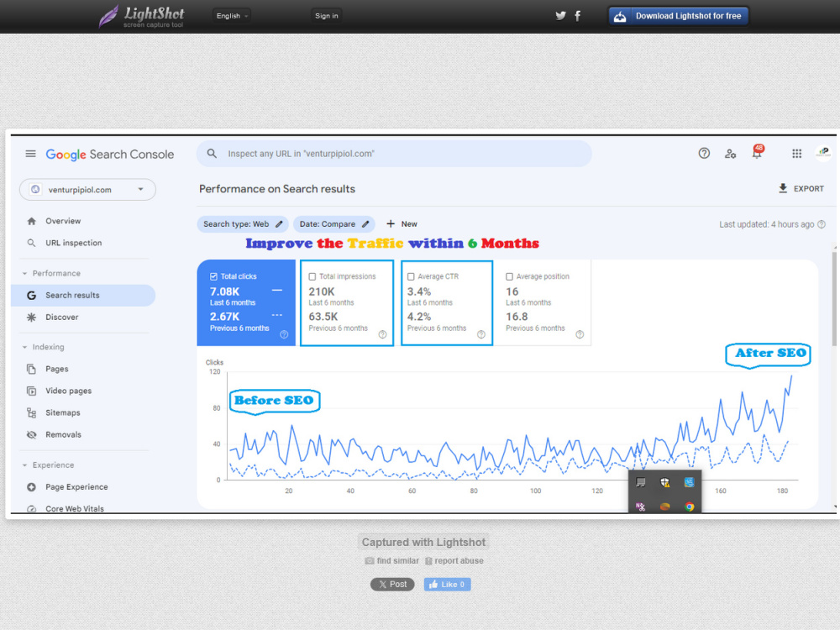Click the URL inspection search field

394,154
